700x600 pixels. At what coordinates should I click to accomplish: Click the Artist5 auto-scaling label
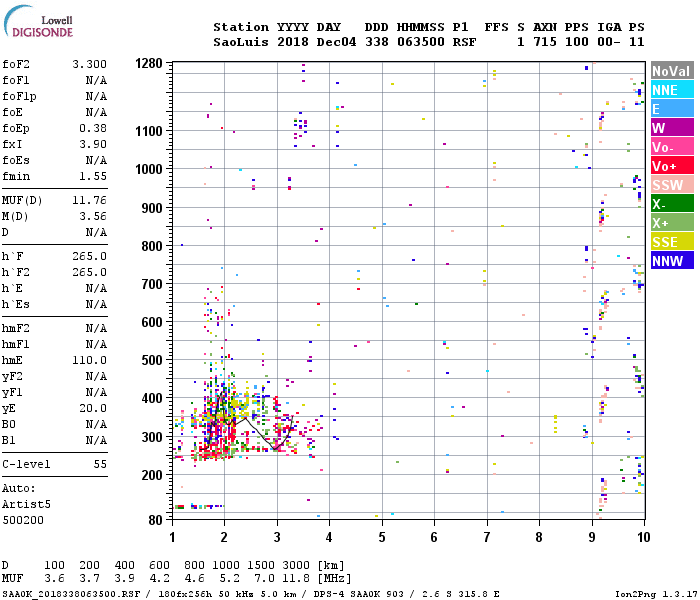click(x=26, y=504)
